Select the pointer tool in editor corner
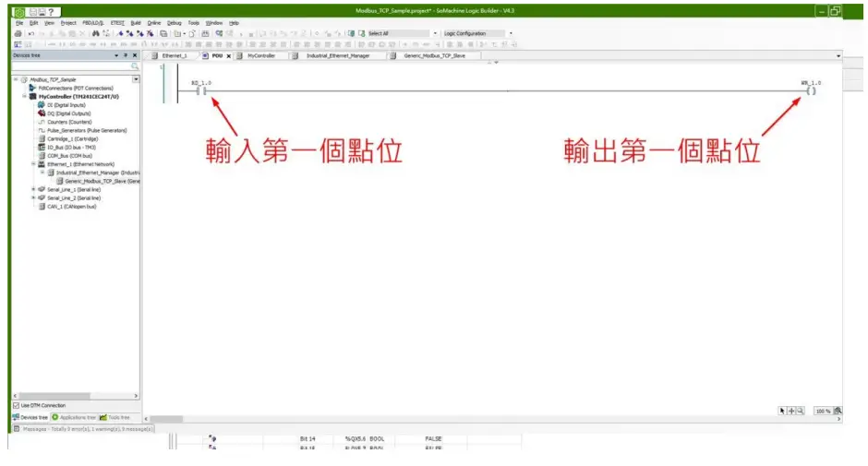The height and width of the screenshot is (466, 868). click(x=782, y=411)
